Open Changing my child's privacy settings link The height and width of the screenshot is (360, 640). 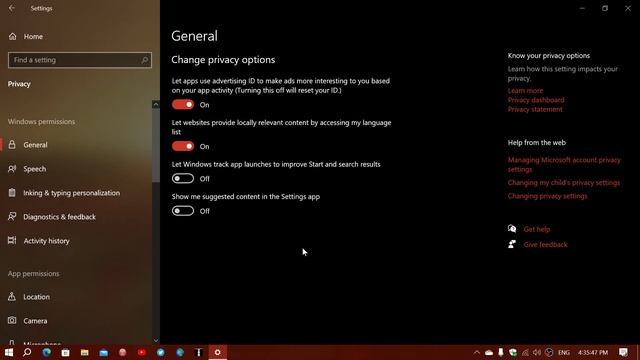pos(564,182)
